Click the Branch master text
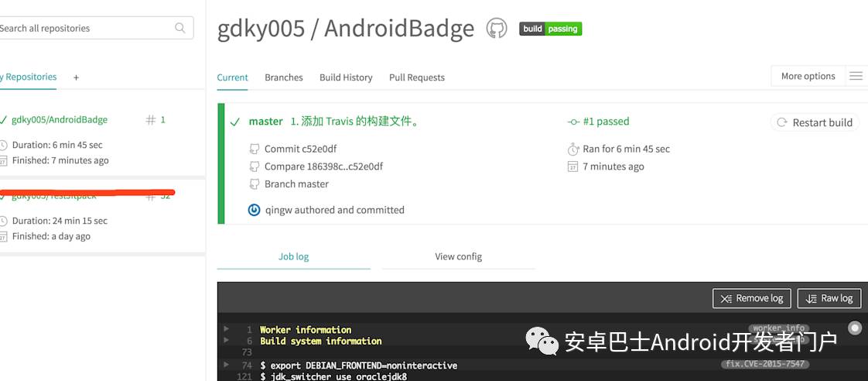Screen dimensions: 868x381 tap(297, 184)
